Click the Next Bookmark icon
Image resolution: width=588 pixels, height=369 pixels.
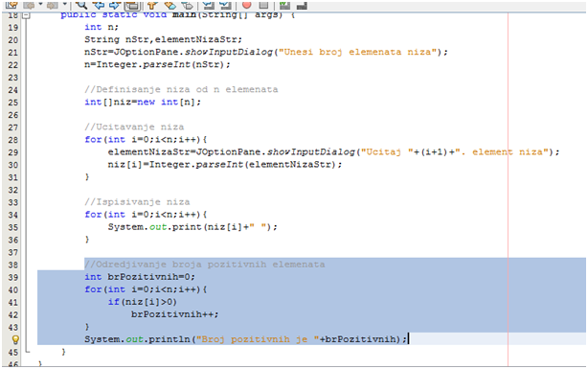click(x=170, y=5)
